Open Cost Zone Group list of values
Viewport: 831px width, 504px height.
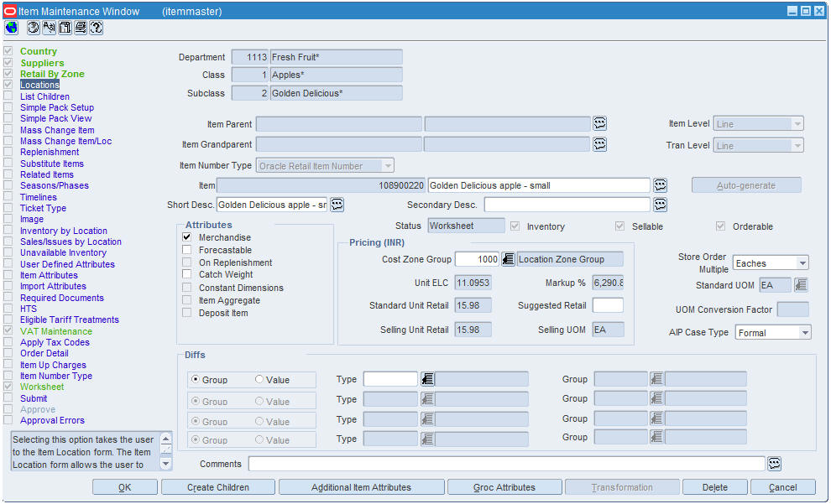[x=508, y=259]
